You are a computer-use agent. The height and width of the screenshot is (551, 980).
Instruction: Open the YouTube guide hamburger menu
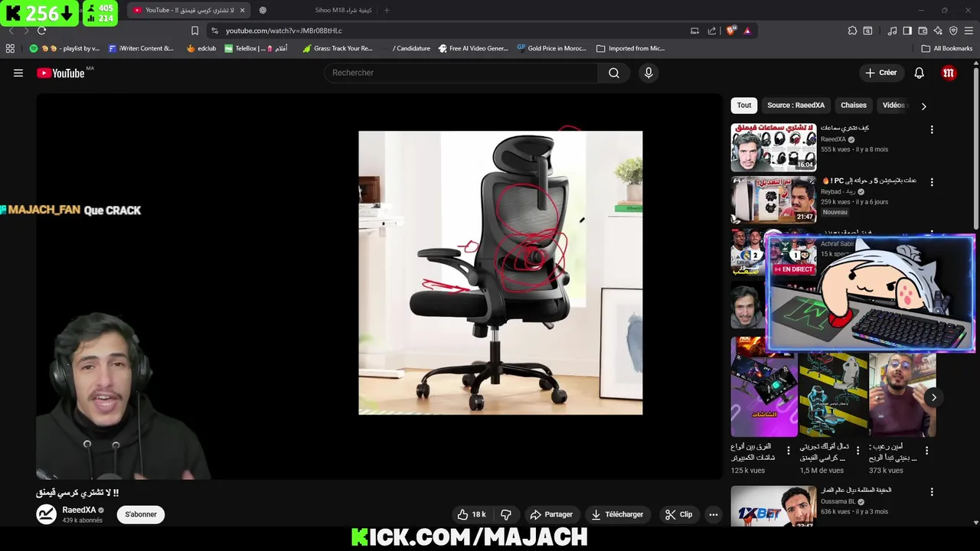coord(18,73)
